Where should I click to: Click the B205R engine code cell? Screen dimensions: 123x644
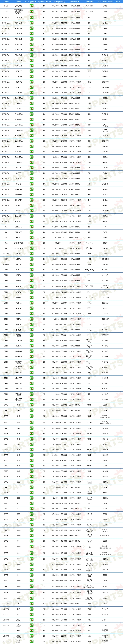click(105, 450)
